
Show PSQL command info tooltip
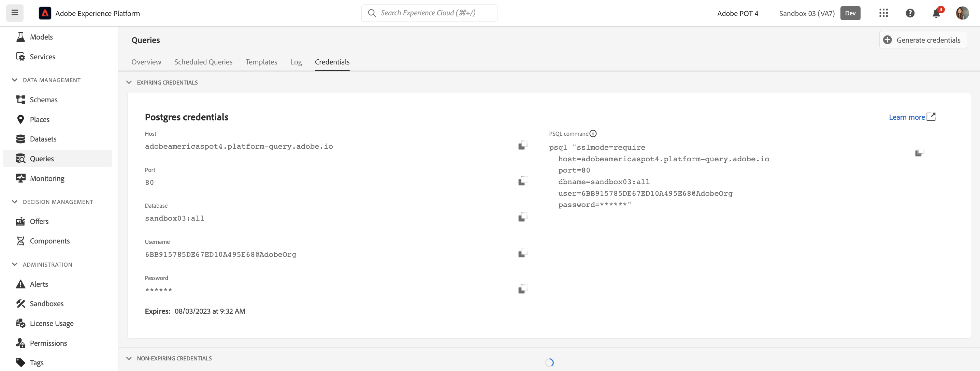tap(593, 134)
